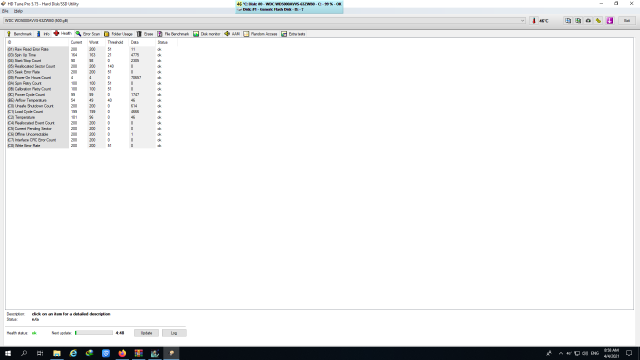The image size is (640, 360).
Task: Select the Health tab
Action: tap(62, 33)
